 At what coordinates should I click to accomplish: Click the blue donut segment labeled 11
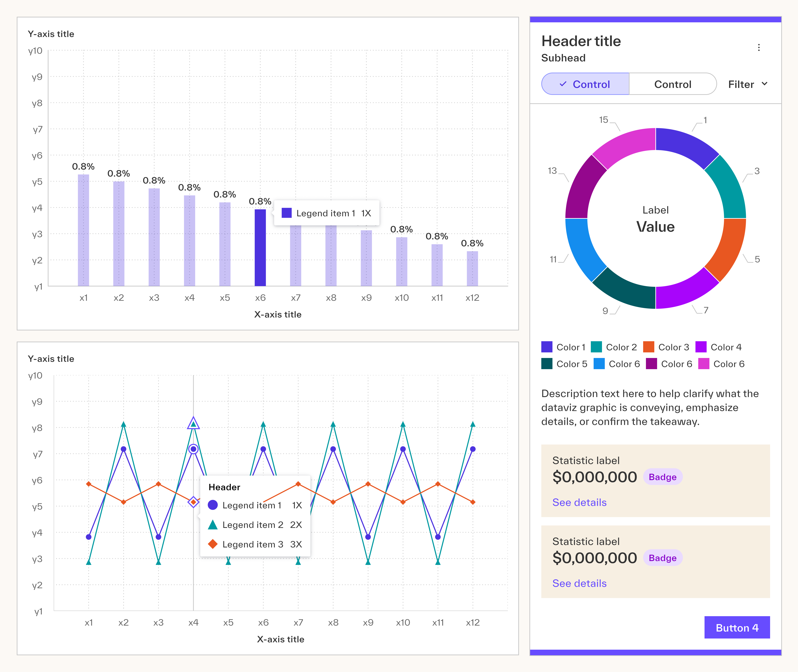coord(582,248)
